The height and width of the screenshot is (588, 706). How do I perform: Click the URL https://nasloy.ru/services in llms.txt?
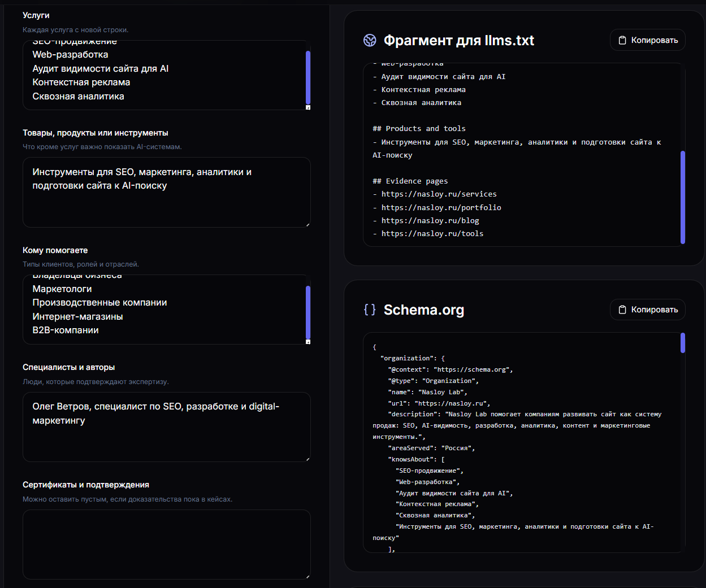(439, 194)
